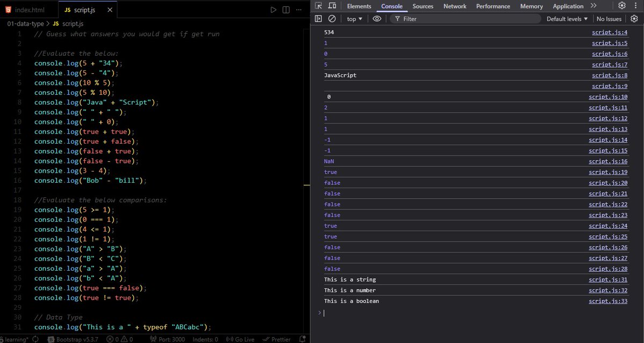Switch to the Network tab

tap(455, 6)
